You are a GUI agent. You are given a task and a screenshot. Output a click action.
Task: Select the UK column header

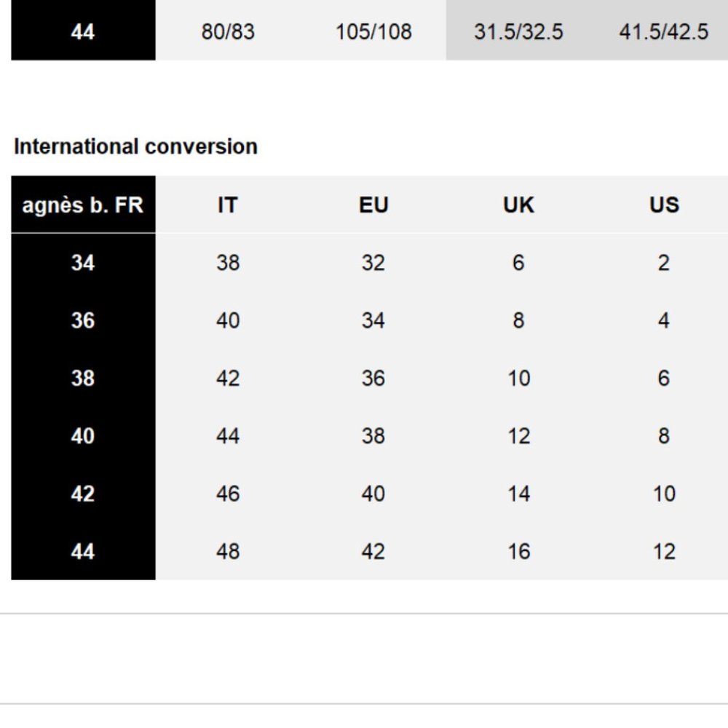pos(518,205)
